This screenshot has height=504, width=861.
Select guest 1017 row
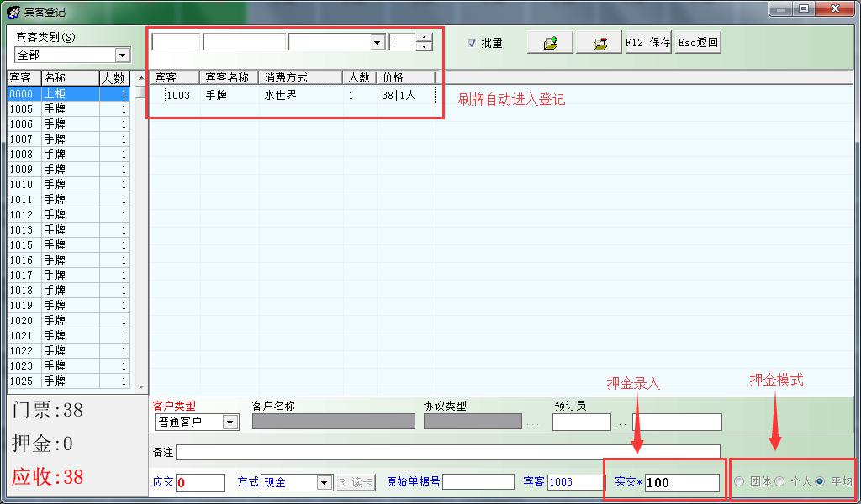click(69, 275)
